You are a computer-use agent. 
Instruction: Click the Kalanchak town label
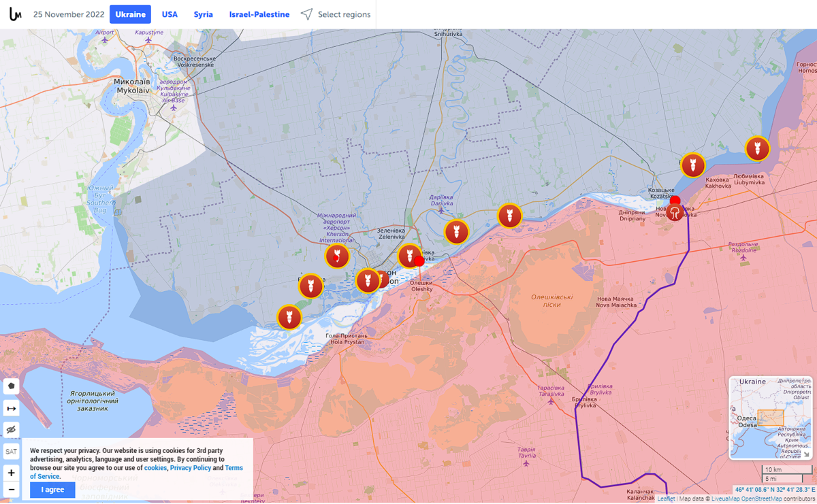pyautogui.click(x=640, y=494)
